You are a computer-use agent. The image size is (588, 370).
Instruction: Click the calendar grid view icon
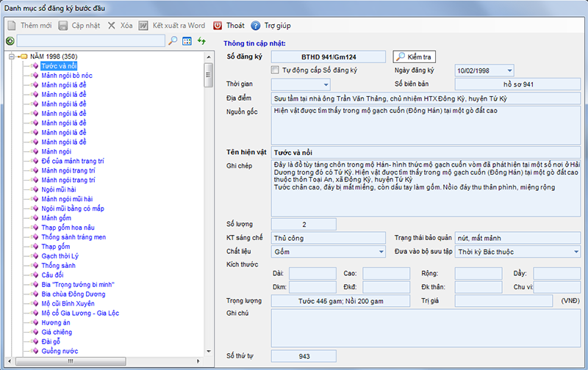point(187,41)
